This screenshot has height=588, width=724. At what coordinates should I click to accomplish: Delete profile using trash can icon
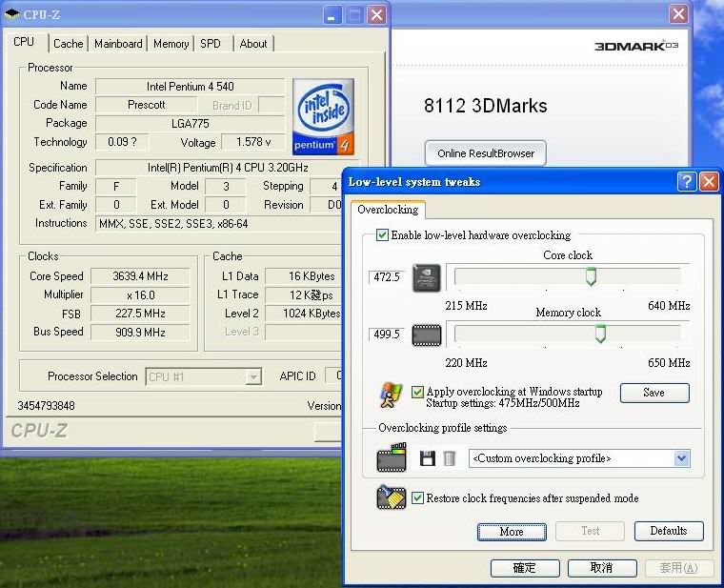450,458
